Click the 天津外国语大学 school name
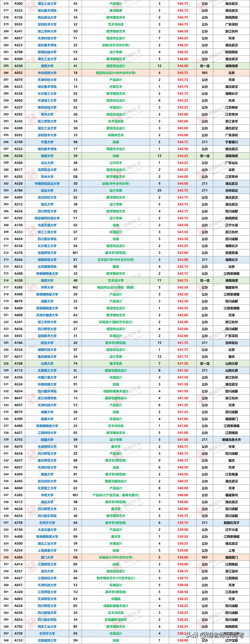Image resolution: width=250 pixels, height=644 pixels. coord(47,315)
